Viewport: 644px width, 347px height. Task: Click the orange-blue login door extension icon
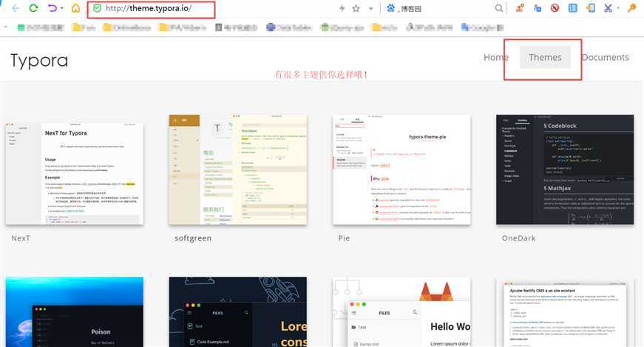coord(591,8)
